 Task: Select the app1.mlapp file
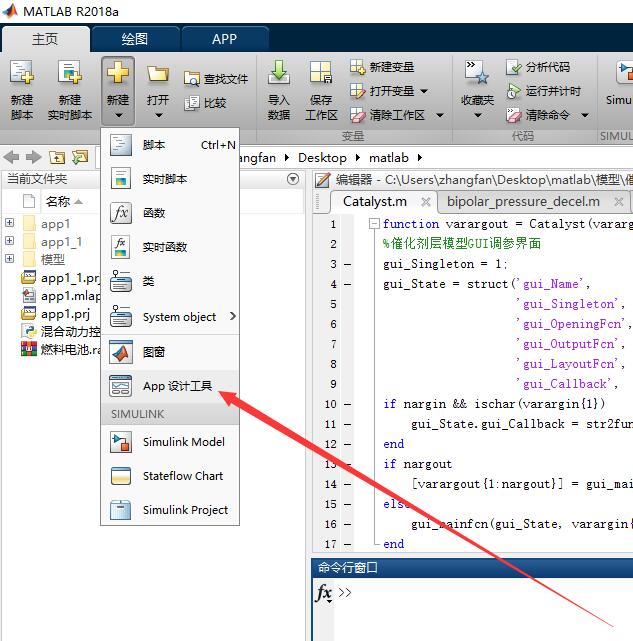(60, 296)
